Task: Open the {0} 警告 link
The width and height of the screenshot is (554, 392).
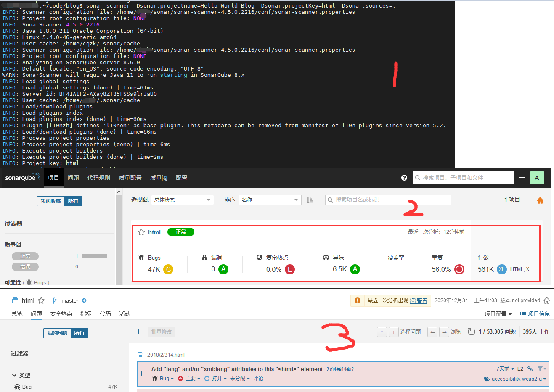Action: (x=419, y=300)
